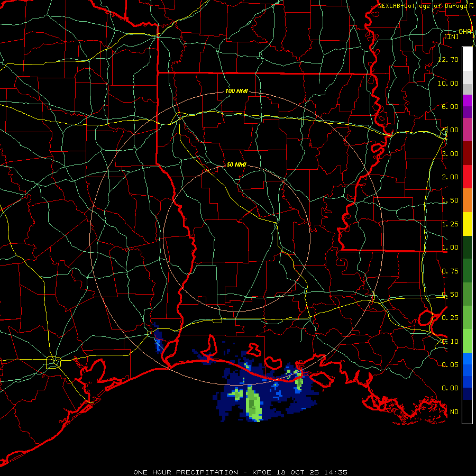Click the 0.05 legend value

(x=450, y=364)
